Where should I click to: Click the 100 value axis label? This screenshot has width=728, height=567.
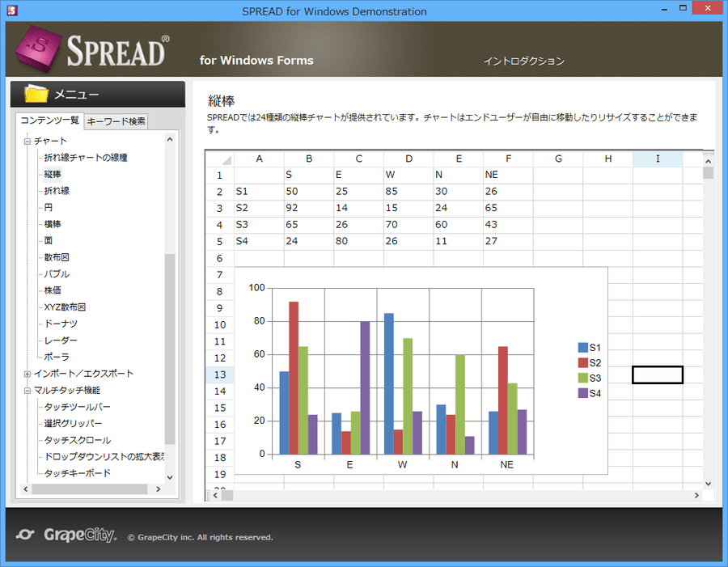click(x=256, y=288)
